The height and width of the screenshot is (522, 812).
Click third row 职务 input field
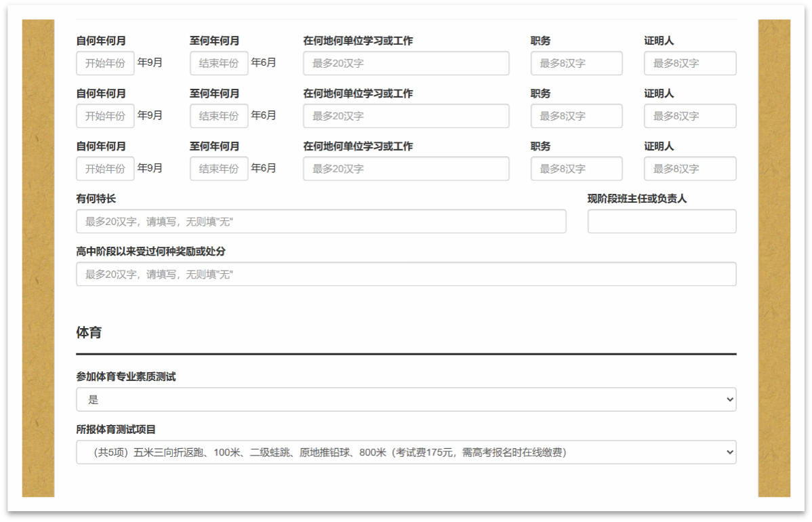(576, 169)
